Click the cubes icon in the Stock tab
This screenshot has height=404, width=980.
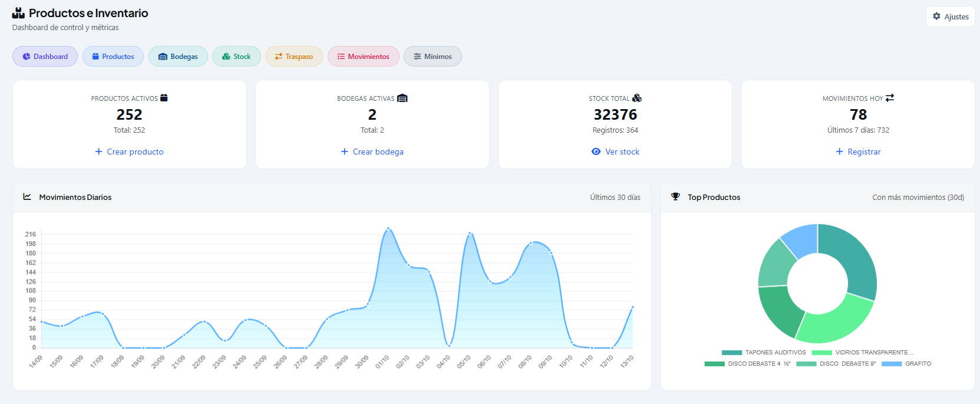(226, 57)
